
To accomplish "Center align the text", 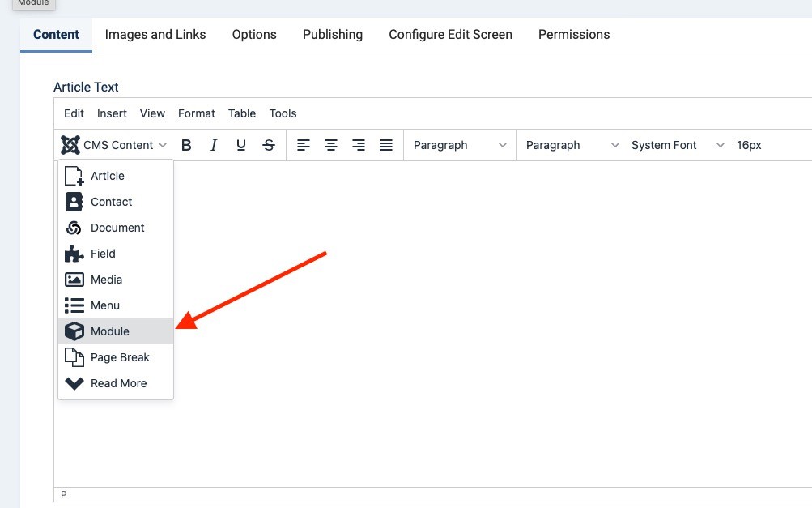I will (331, 145).
